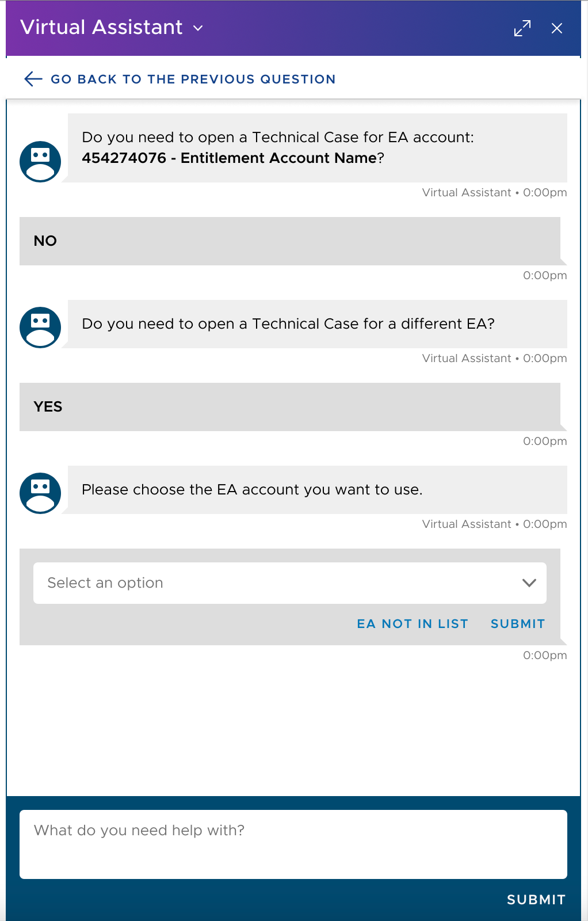Open the Virtual Assistant title chevron menu
This screenshot has height=921, width=588.
click(198, 28)
